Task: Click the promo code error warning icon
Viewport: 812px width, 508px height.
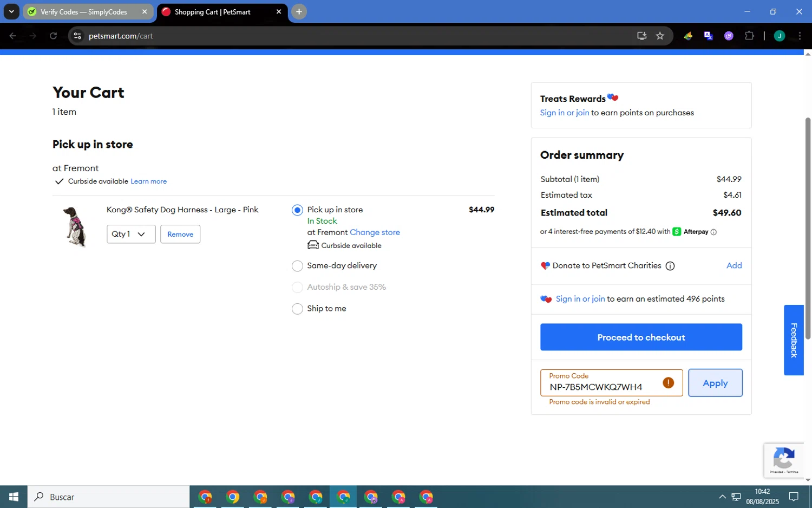Action: click(x=669, y=383)
